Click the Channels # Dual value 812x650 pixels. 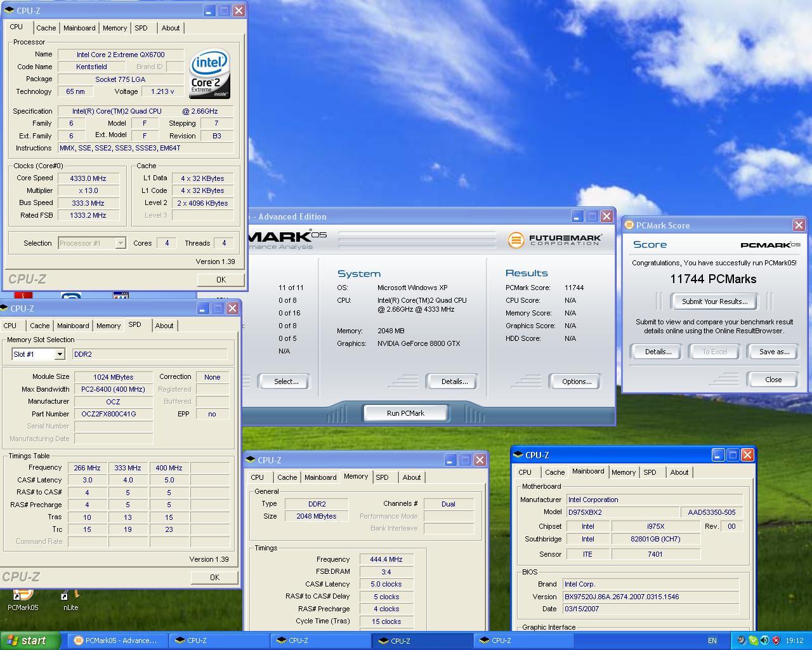449,504
